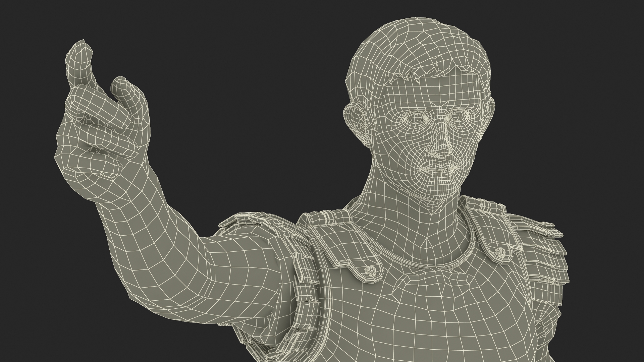Click the statue's left eye on screen
This screenshot has width=644, height=362.
point(415,118)
